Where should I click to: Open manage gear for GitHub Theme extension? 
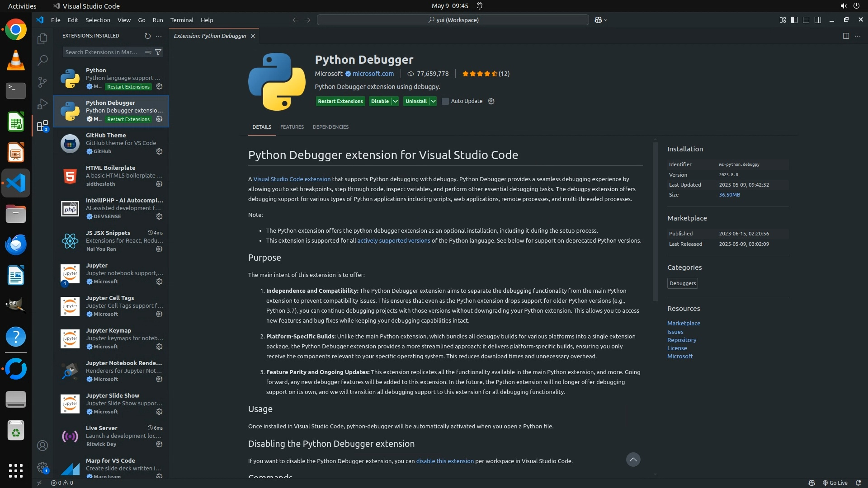point(159,151)
